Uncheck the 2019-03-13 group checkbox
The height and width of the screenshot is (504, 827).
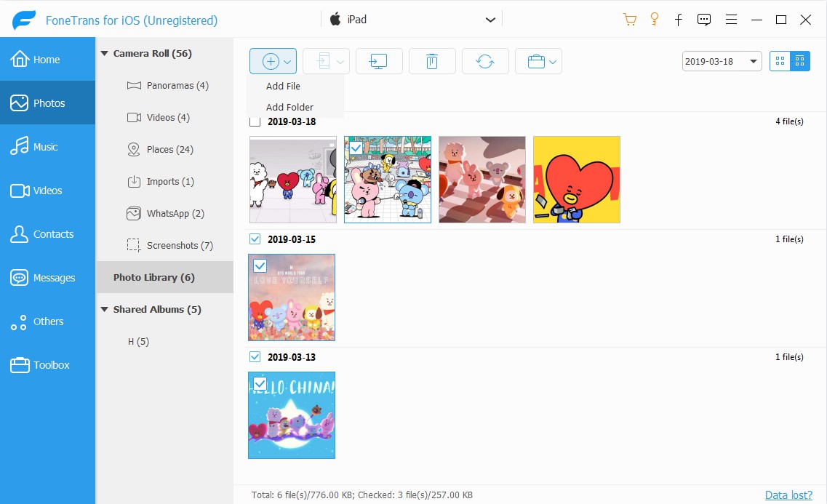pos(255,357)
